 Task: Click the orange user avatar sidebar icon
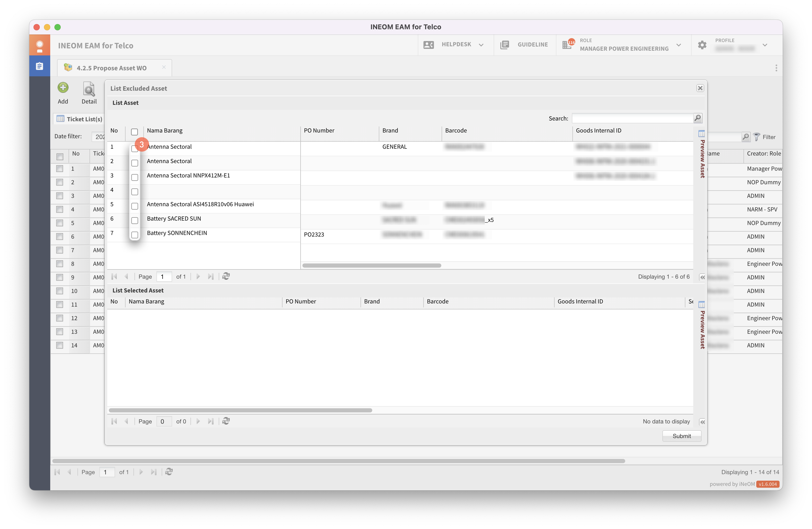40,45
